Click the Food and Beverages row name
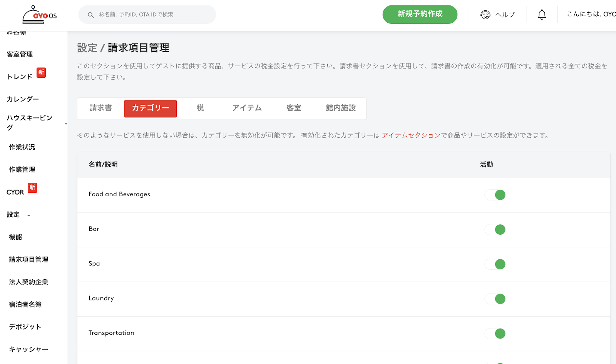Screen dimensions: 616x364 click(119, 194)
